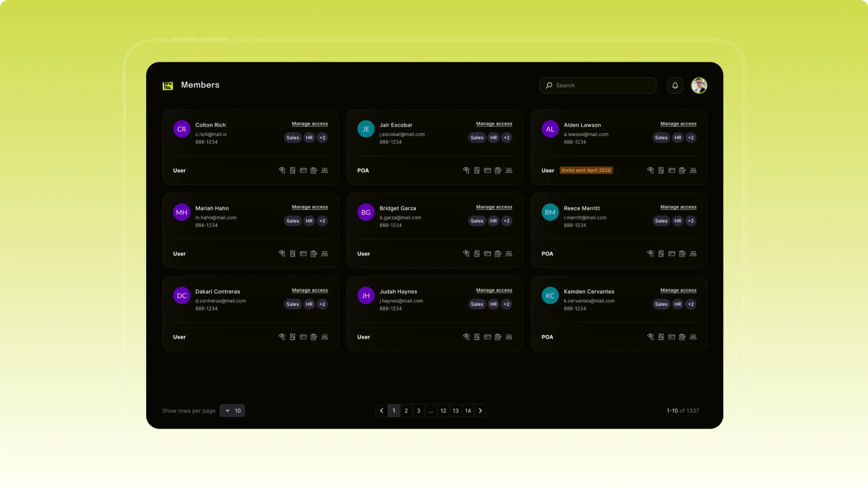Image resolution: width=868 pixels, height=488 pixels.
Task: Expand the +2 tags on Dakari Contreras's card
Action: pos(322,304)
